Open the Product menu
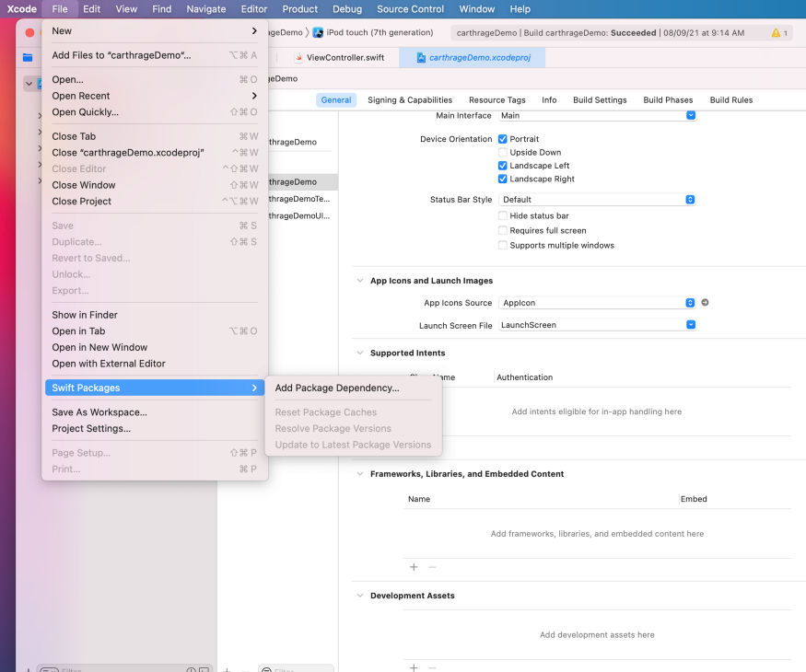This screenshot has width=806, height=672. pyautogui.click(x=299, y=9)
